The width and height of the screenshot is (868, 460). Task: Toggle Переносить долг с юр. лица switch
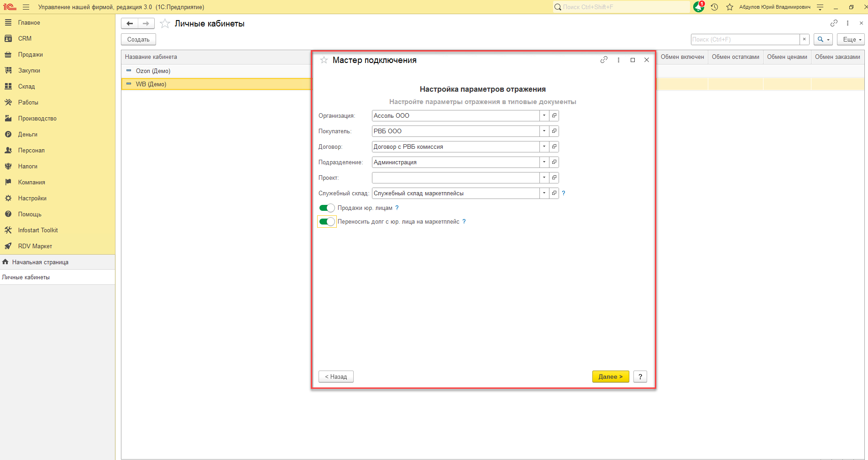tap(327, 222)
